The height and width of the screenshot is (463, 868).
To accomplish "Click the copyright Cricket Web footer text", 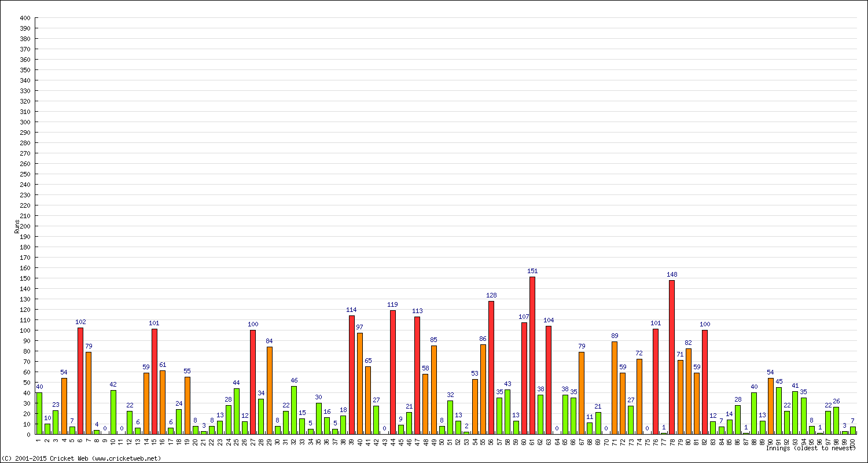I will [x=82, y=458].
